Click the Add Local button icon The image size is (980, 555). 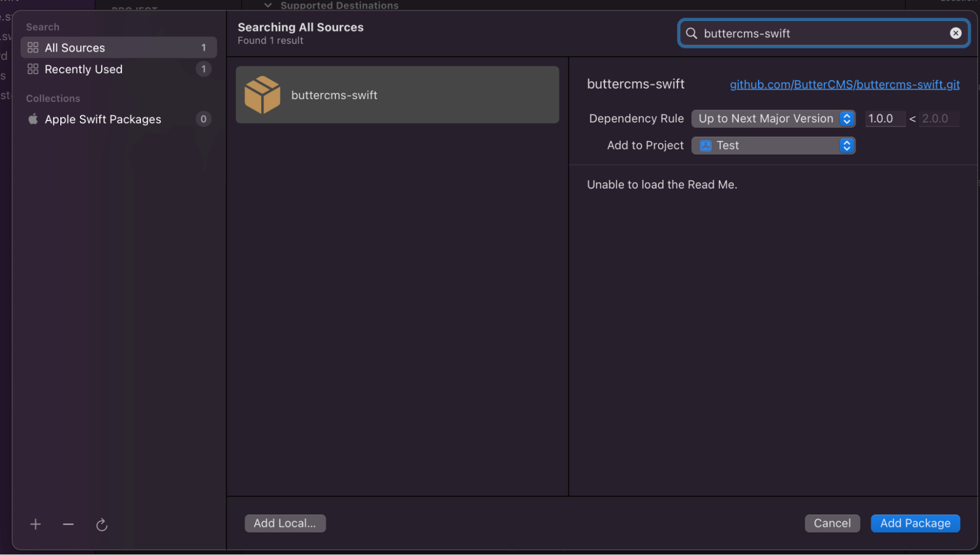pos(285,523)
